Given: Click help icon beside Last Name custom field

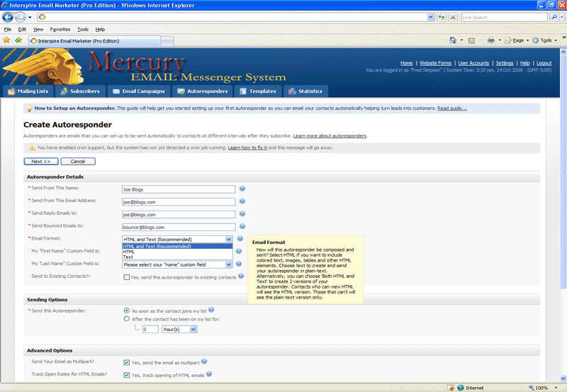Looking at the screenshot, I should tap(239, 264).
